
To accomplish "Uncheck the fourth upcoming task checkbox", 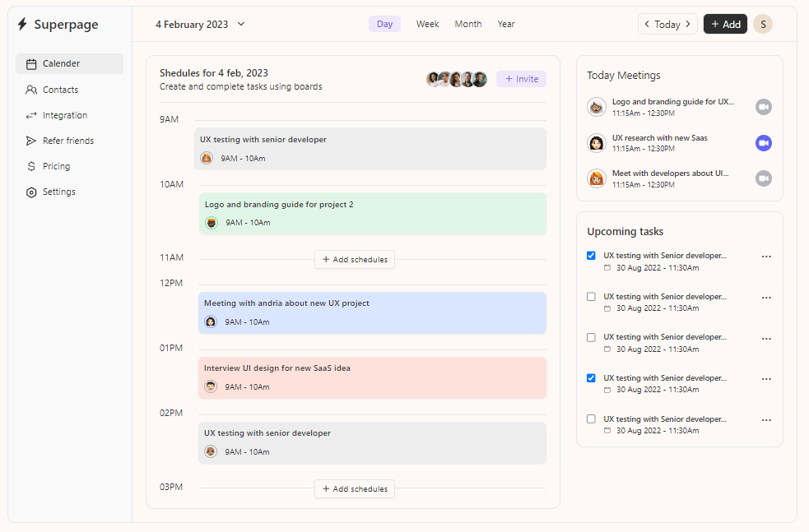I will click(x=591, y=378).
